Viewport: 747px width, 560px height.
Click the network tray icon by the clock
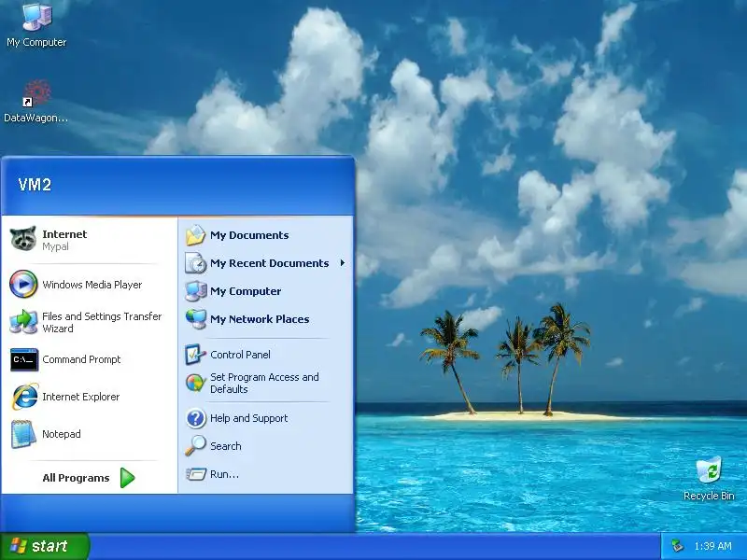[x=677, y=546]
